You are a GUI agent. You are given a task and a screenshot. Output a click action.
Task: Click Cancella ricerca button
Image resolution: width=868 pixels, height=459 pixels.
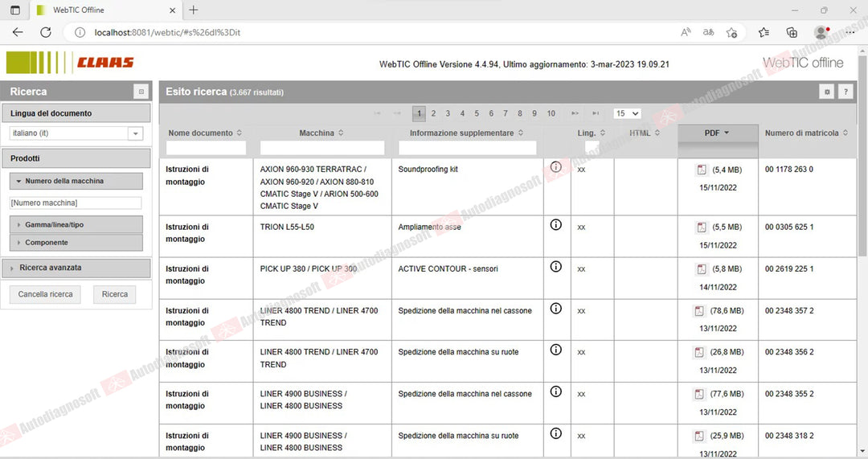(45, 294)
